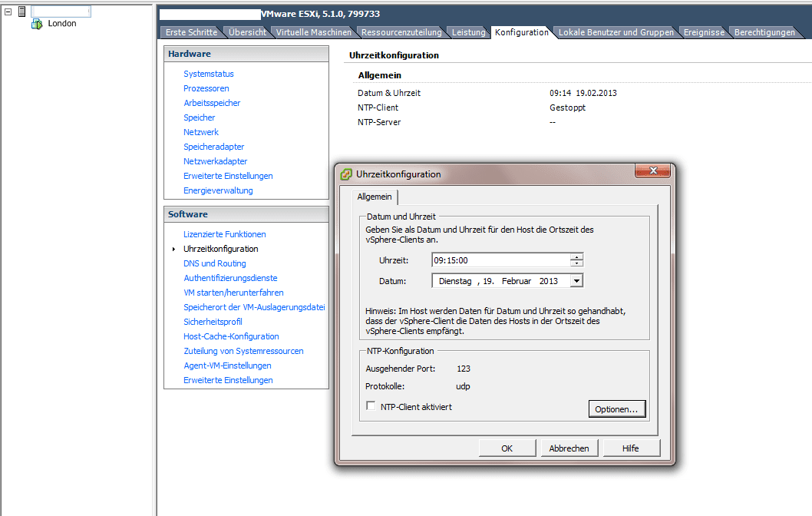
Task: Click the NTP-Client status Gestoppt
Action: 568,107
